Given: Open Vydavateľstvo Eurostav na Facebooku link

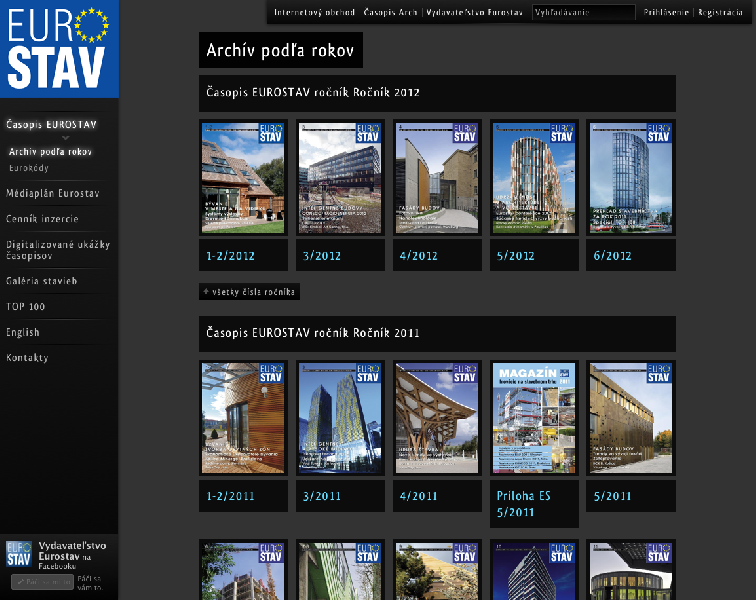Looking at the screenshot, I should point(72,556).
